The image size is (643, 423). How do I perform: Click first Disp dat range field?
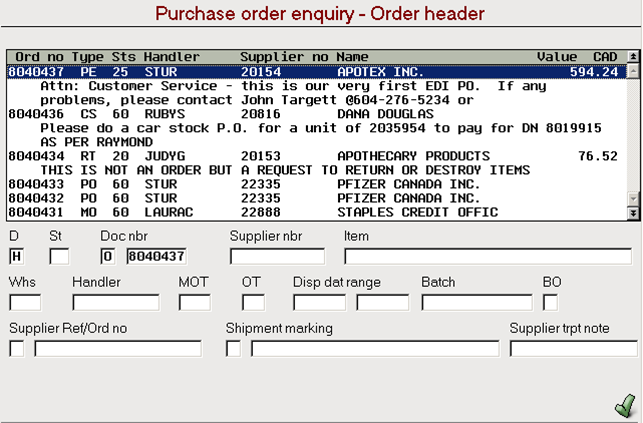pos(319,303)
